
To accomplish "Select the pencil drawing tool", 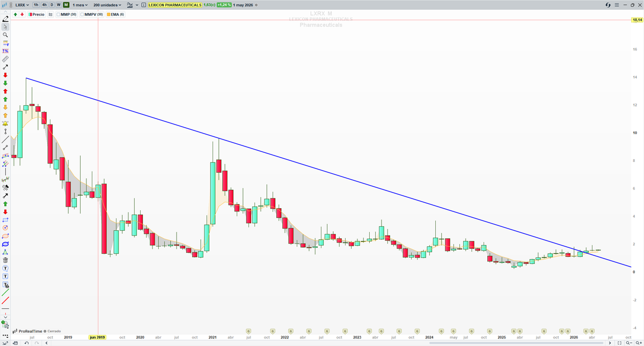I will 5,19.
